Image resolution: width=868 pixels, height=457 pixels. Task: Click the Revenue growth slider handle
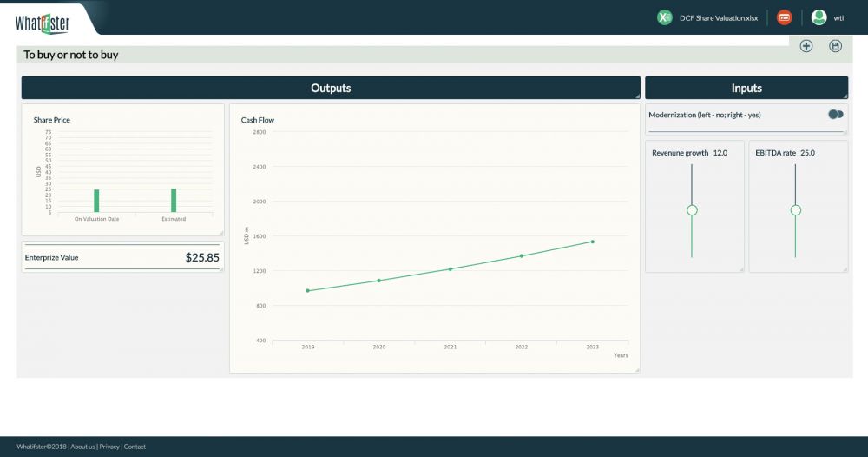(692, 210)
